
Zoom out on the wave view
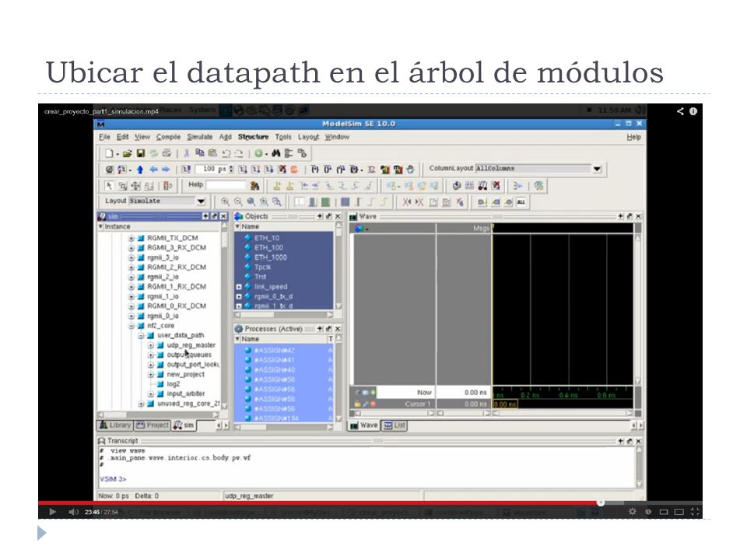pos(238,202)
